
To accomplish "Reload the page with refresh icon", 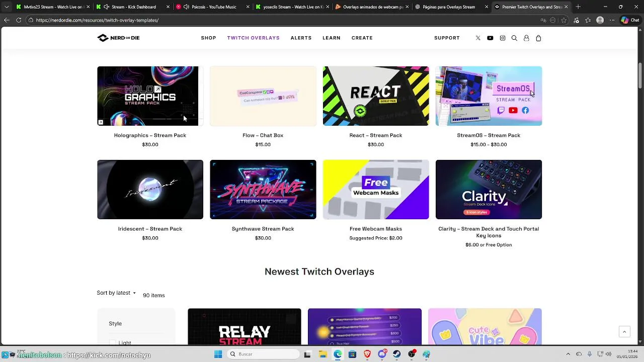I will [19, 20].
